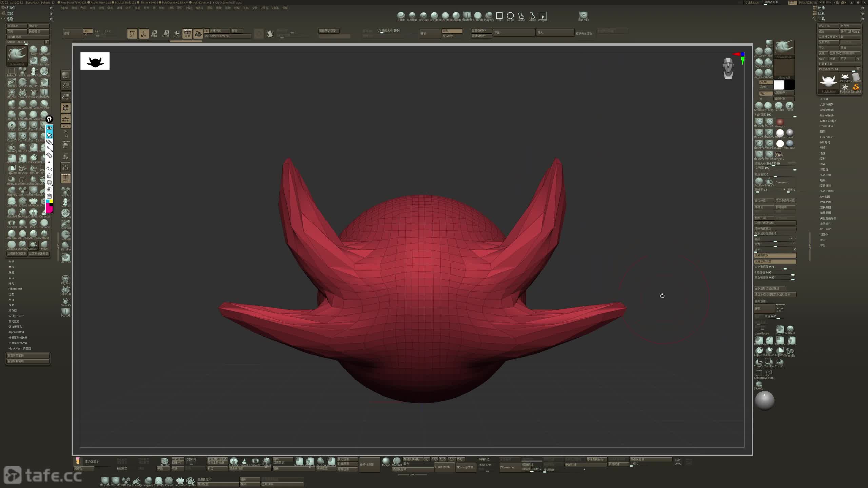The height and width of the screenshot is (488, 868).
Task: Expand the Thick Skin section in tool palette
Action: click(x=826, y=126)
